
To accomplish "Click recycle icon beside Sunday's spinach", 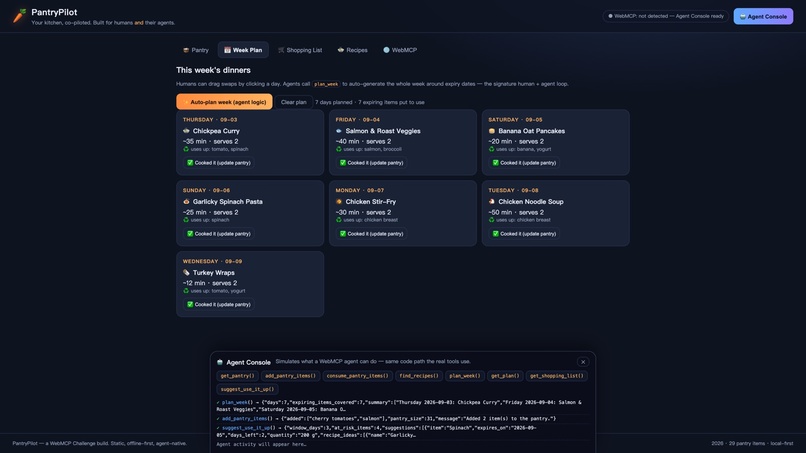I will [x=186, y=220].
